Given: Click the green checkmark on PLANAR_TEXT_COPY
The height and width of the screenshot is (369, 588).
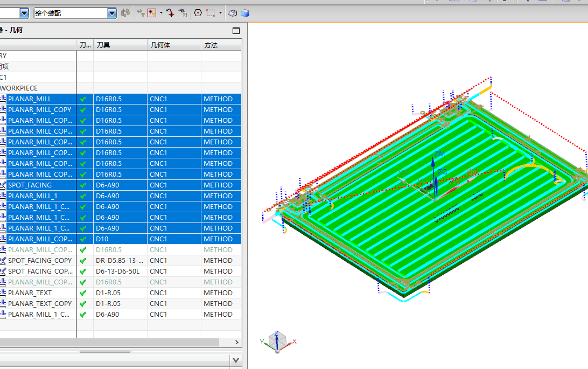Looking at the screenshot, I should (x=83, y=304).
